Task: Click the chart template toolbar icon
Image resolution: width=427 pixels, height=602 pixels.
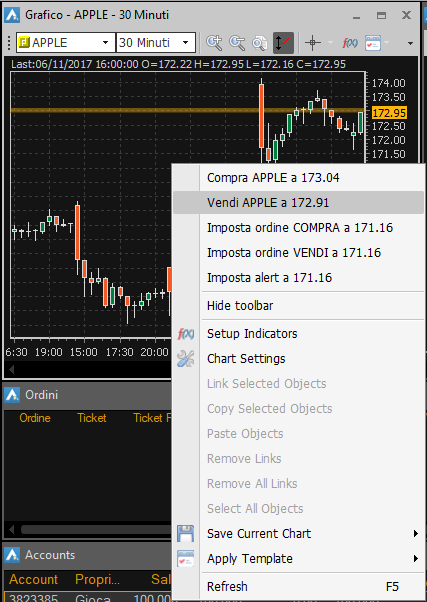Action: click(372, 43)
